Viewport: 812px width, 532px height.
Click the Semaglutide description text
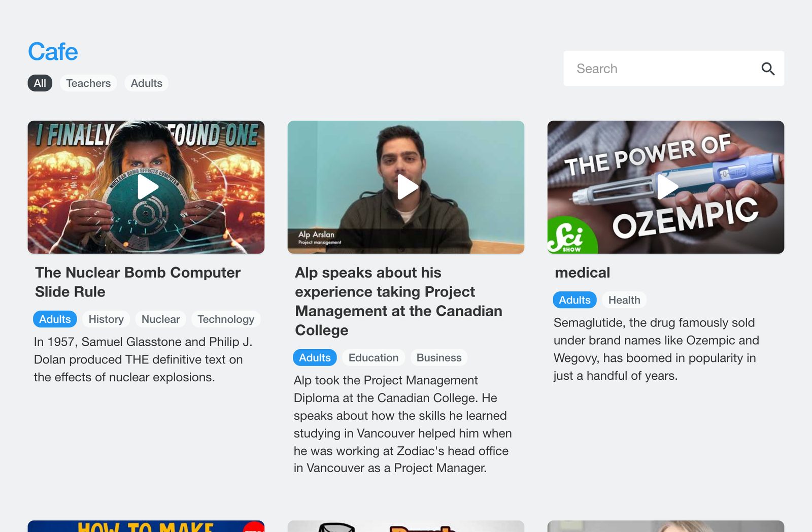(656, 349)
